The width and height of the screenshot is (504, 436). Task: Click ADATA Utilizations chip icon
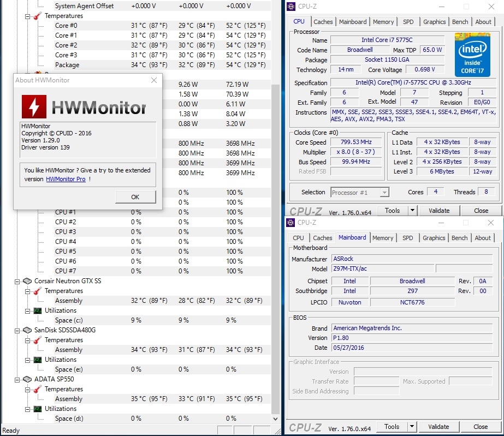[x=38, y=409]
